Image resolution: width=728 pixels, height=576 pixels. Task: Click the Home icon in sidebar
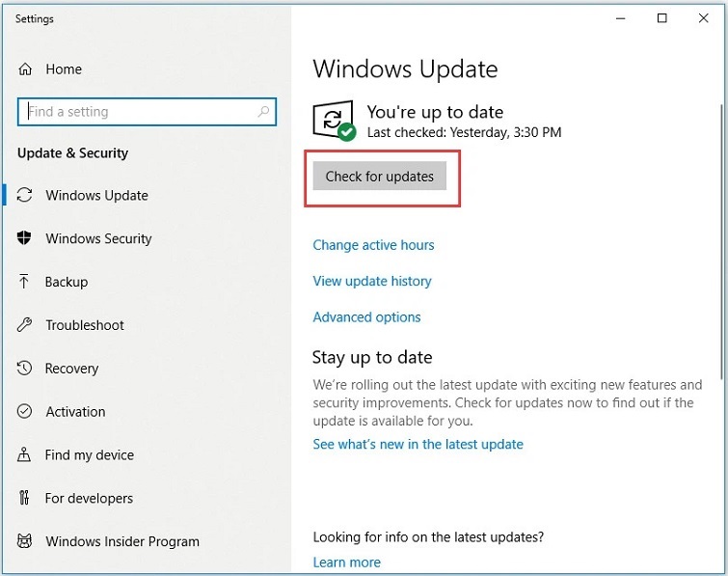pyautogui.click(x=25, y=69)
